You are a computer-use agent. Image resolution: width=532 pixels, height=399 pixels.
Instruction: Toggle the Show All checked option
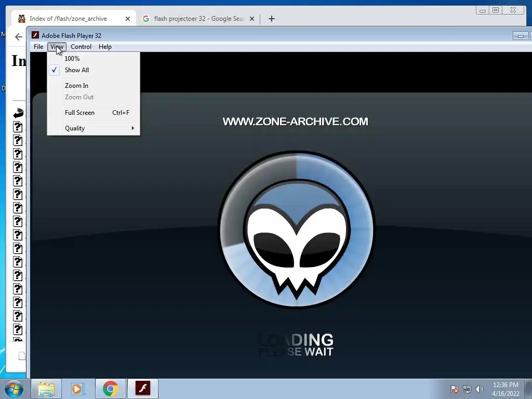(x=94, y=70)
